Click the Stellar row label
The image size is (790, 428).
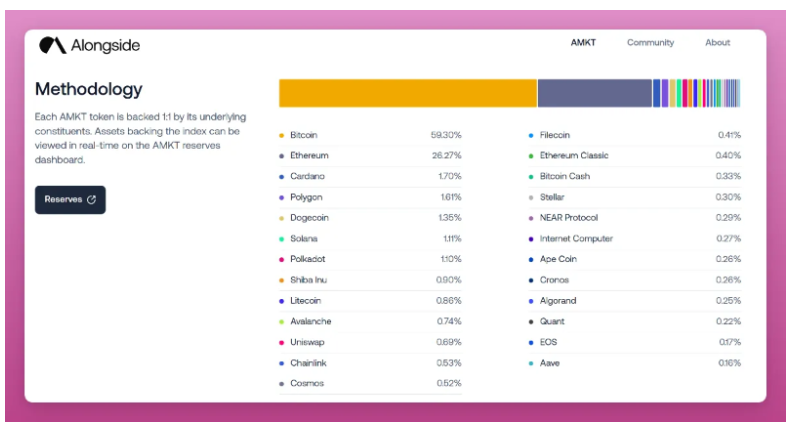(x=552, y=197)
